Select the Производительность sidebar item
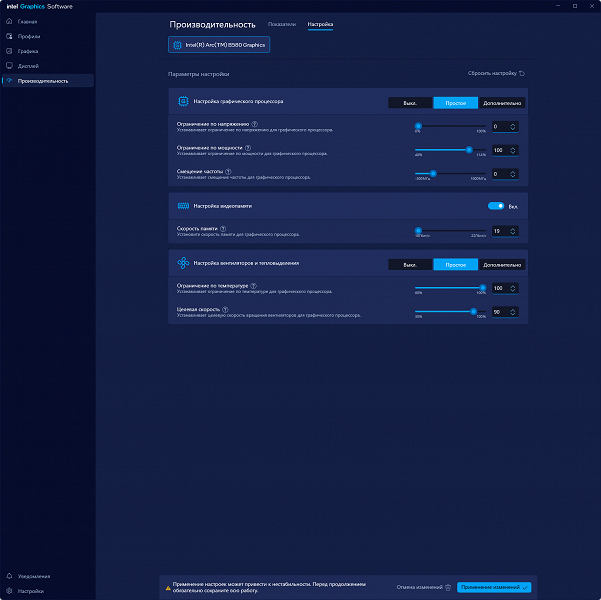The width and height of the screenshot is (601, 600). pos(48,81)
